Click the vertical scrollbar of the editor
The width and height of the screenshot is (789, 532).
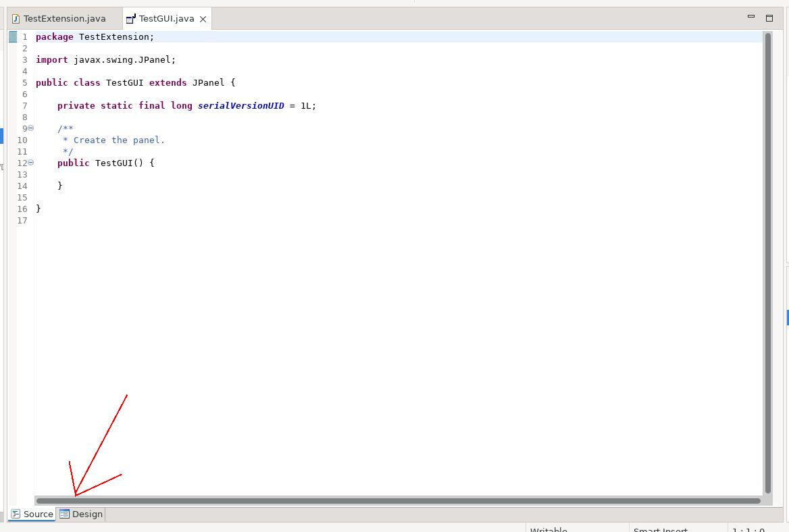point(767,263)
